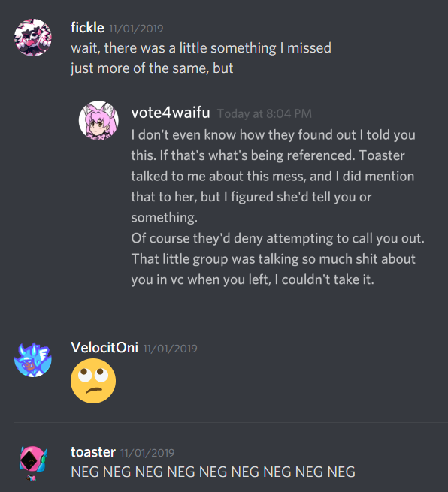The width and height of the screenshot is (448, 492).
Task: Click the 11/01/2019 timestamp beside toaster
Action: pos(147,453)
